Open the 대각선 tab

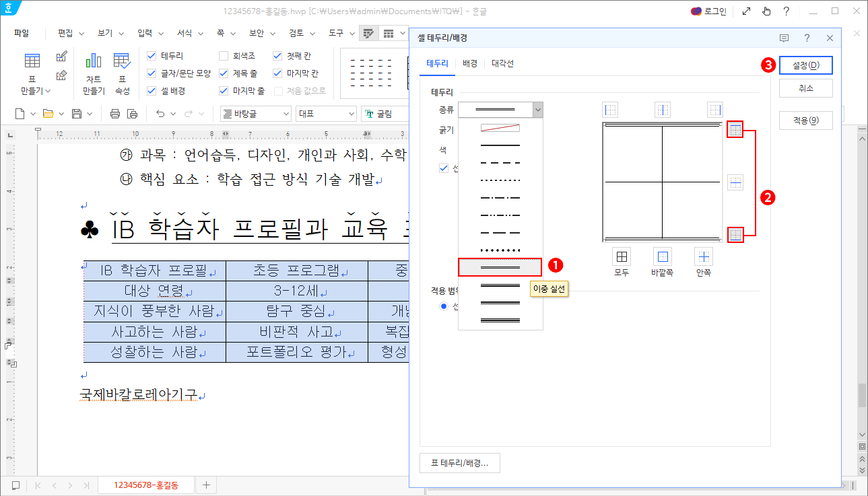[502, 63]
